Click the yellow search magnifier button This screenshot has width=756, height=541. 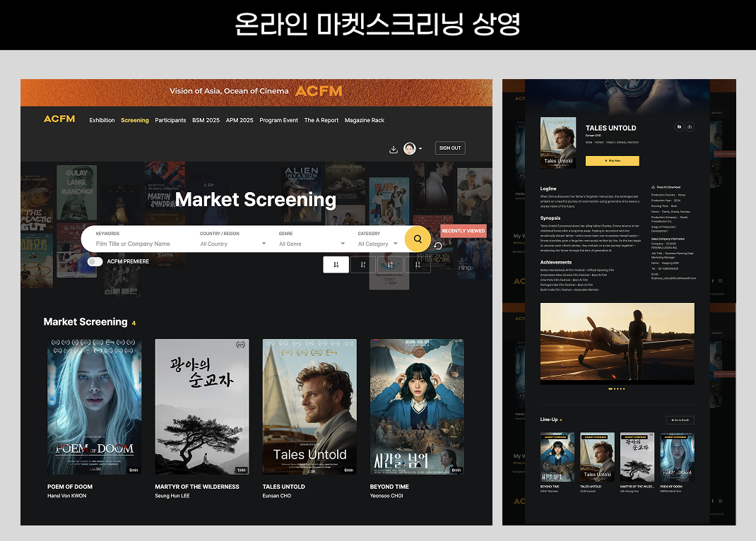pos(418,239)
